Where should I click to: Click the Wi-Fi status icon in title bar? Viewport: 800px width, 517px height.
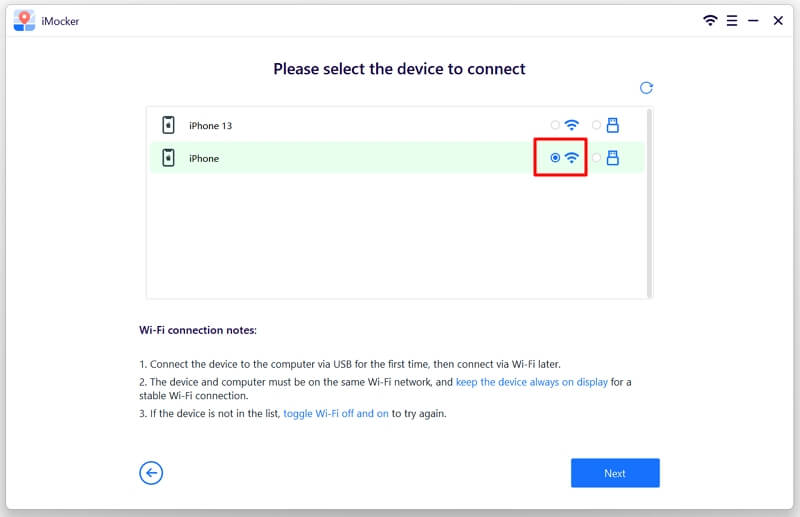[710, 21]
